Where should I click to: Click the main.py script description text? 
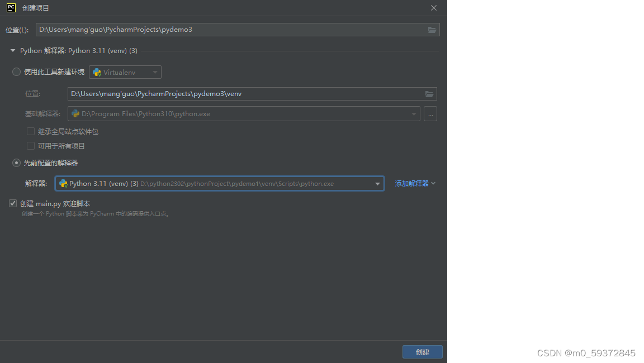pyautogui.click(x=96, y=214)
